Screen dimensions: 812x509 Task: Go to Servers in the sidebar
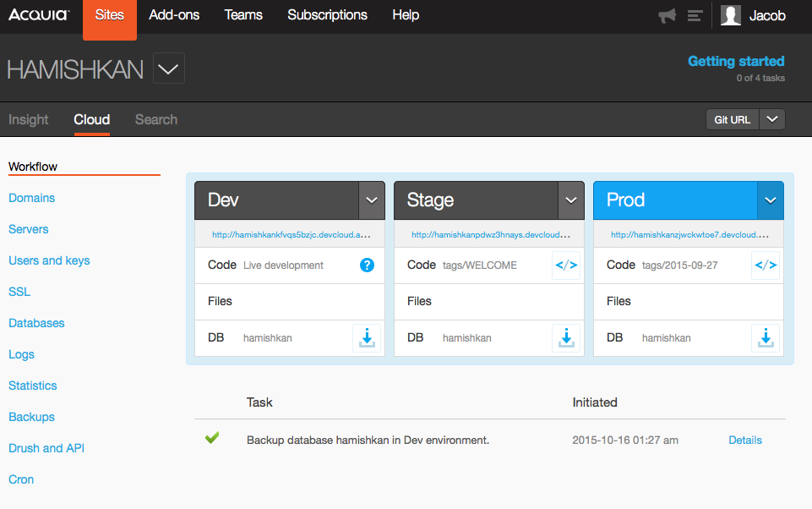[x=29, y=229]
